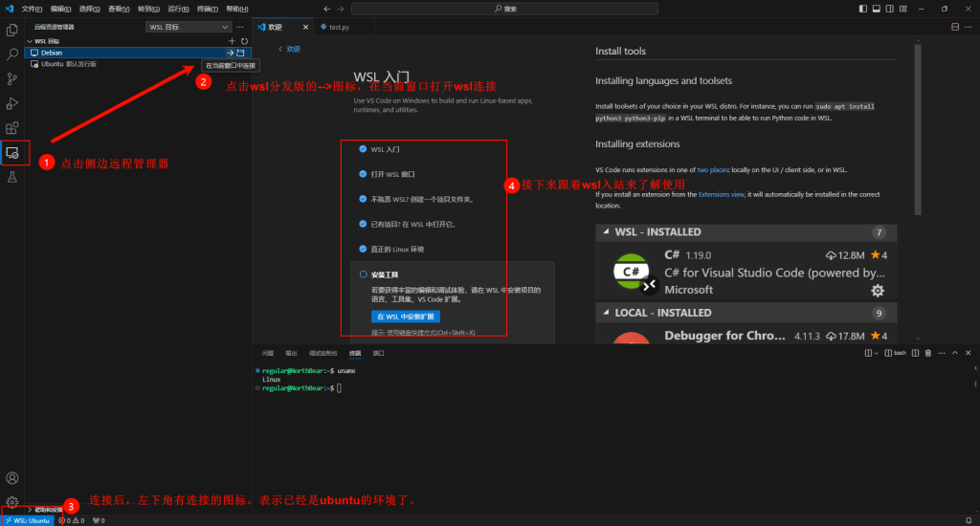
Task: Open the '终端' menu in menu bar
Action: (205, 9)
